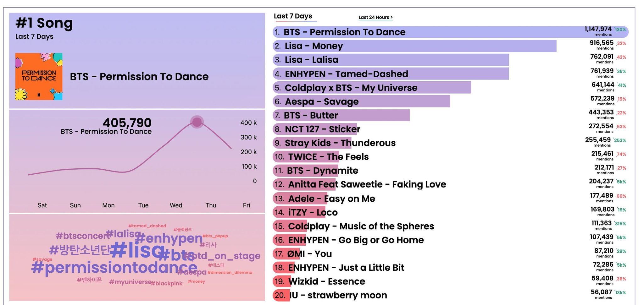The height and width of the screenshot is (305, 644).
Task: Click the #savage hashtag
Action: pos(42,259)
